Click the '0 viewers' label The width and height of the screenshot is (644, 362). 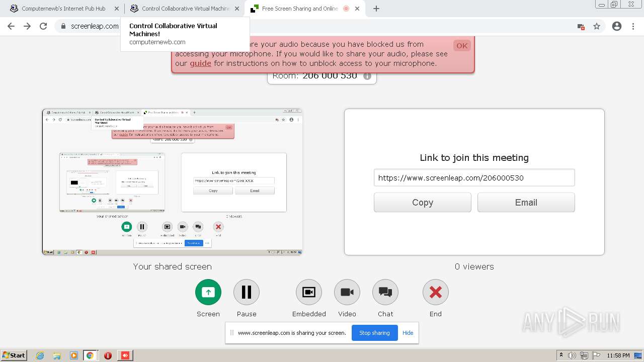pyautogui.click(x=474, y=266)
